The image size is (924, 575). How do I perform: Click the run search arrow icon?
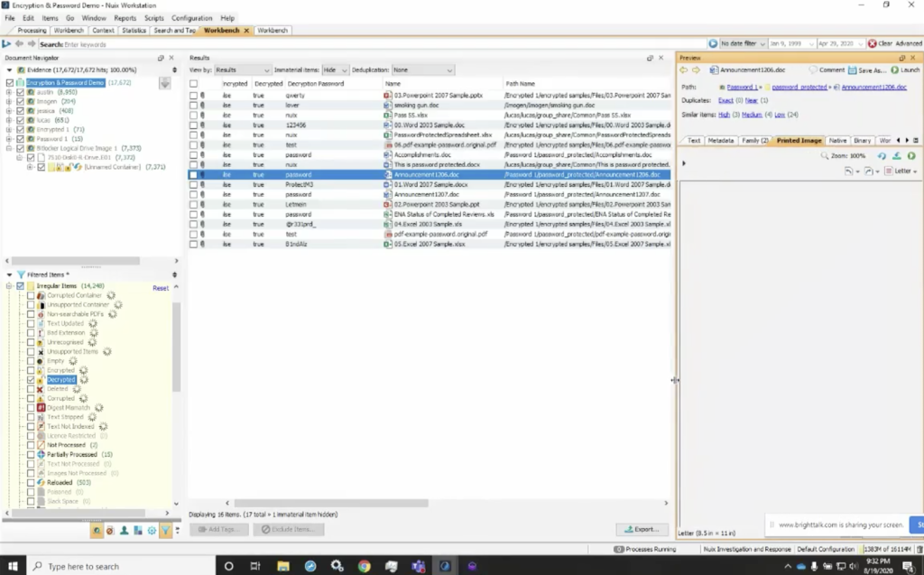click(x=6, y=43)
